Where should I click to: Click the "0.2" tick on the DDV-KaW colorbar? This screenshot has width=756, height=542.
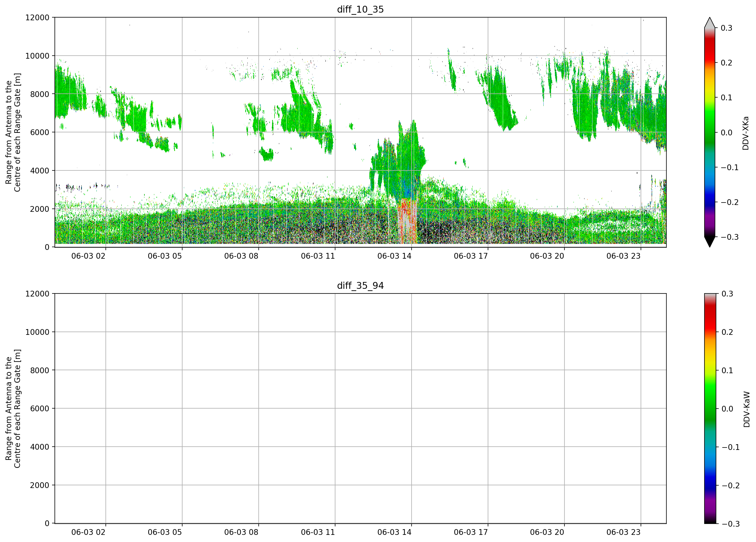tap(727, 332)
